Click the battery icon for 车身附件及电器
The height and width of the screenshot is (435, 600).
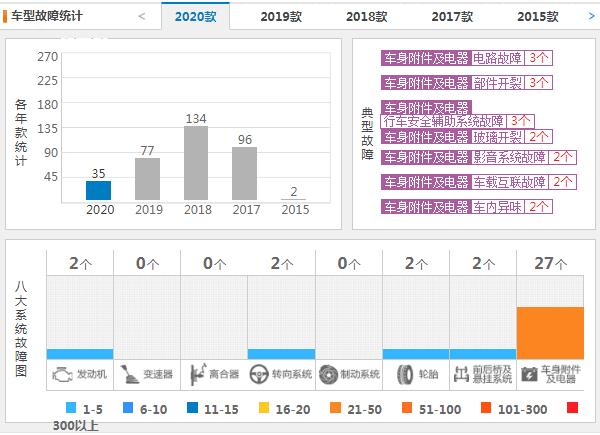(x=529, y=374)
